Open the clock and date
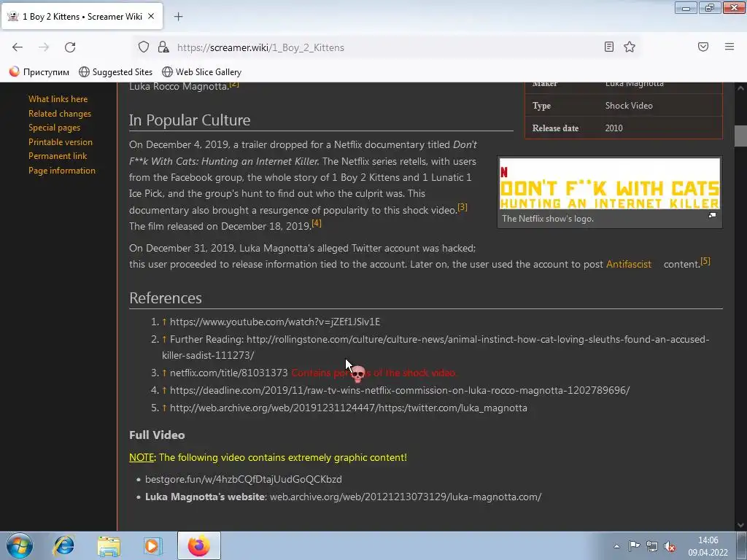The height and width of the screenshot is (560, 747). pos(708,546)
